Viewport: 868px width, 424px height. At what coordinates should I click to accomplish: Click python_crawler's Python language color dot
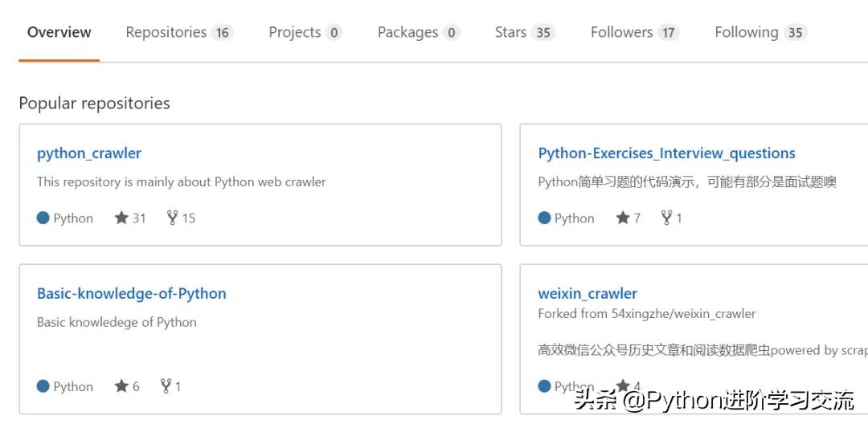43,218
